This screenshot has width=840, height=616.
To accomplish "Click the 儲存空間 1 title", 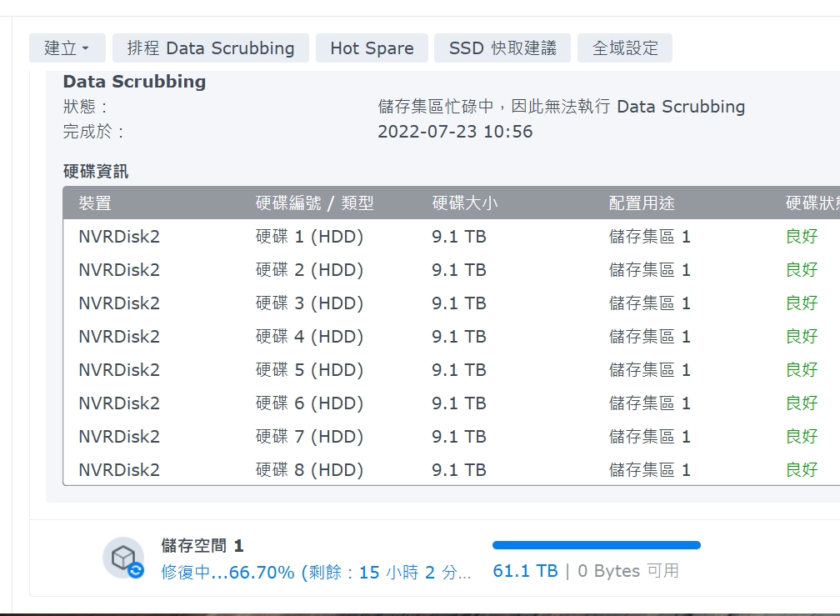I will [202, 546].
